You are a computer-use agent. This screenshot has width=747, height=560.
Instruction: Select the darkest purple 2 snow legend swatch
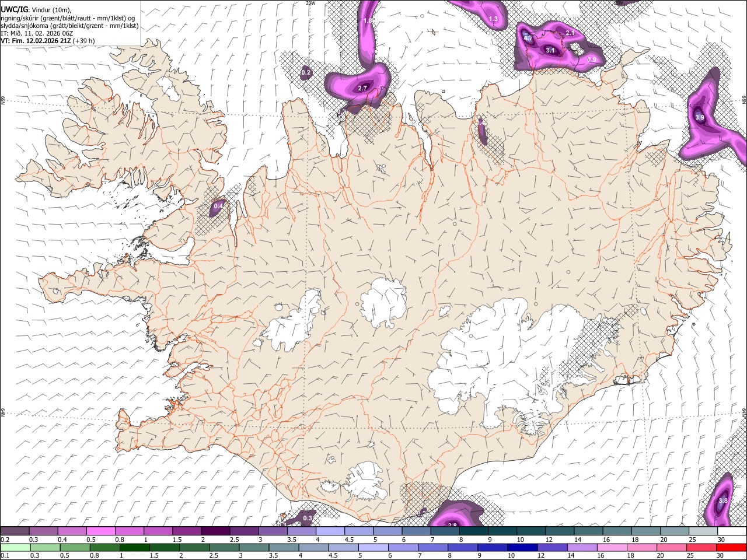tap(215, 531)
